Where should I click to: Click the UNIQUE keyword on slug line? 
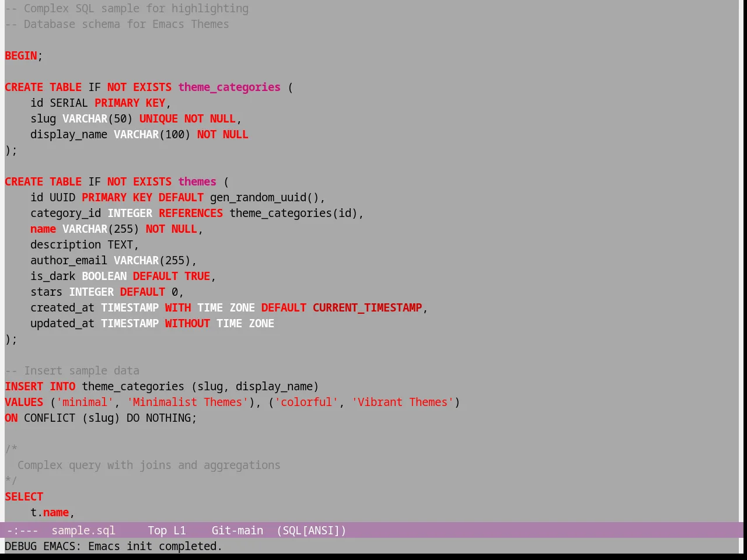pyautogui.click(x=159, y=119)
